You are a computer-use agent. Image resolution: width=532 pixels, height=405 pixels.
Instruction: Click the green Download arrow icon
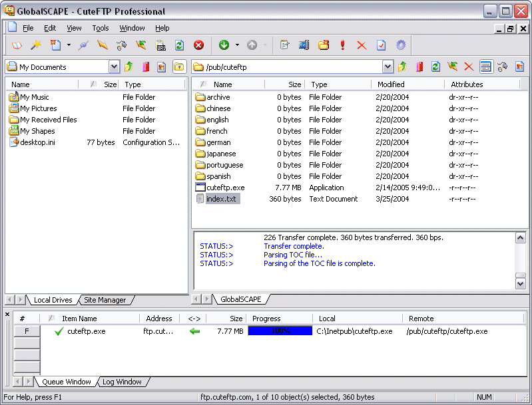[x=224, y=45]
